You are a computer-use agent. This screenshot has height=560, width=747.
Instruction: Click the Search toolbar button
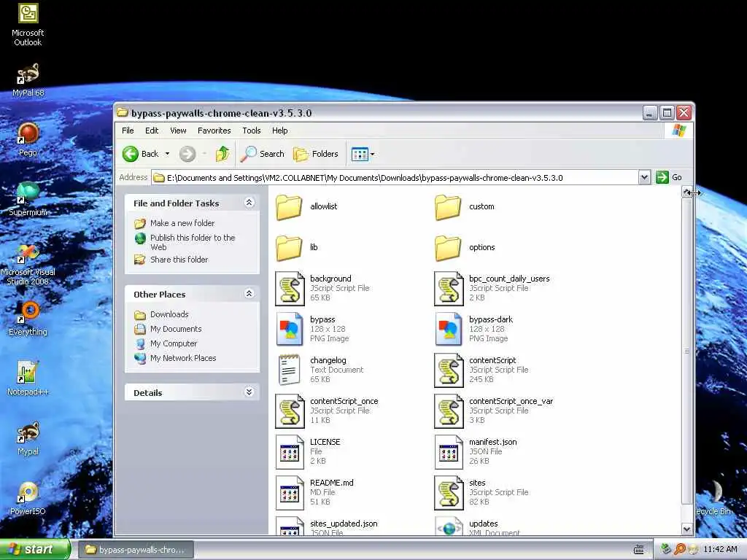262,154
